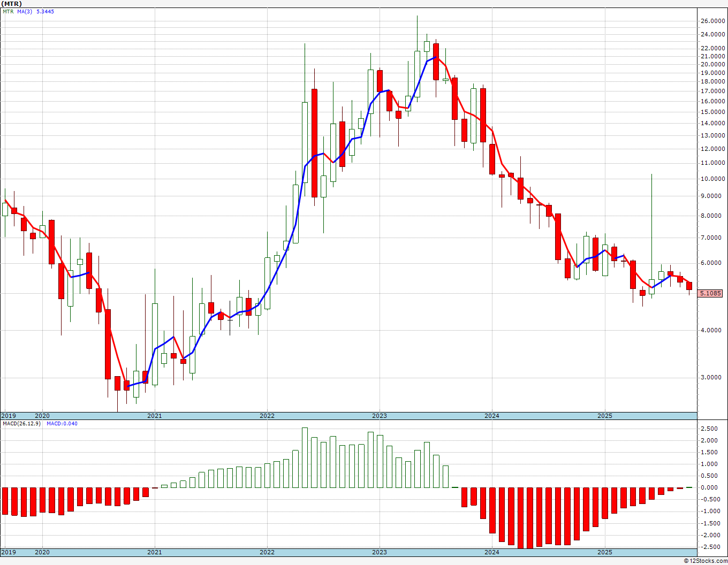Click the (MTR) chart title
The width and height of the screenshot is (728, 565).
click(x=12, y=4)
